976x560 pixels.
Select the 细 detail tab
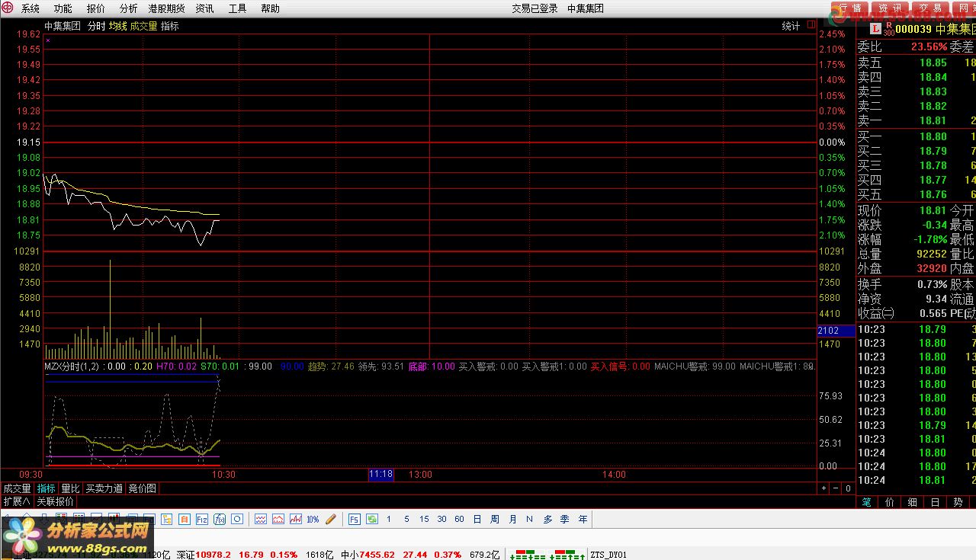click(x=912, y=502)
